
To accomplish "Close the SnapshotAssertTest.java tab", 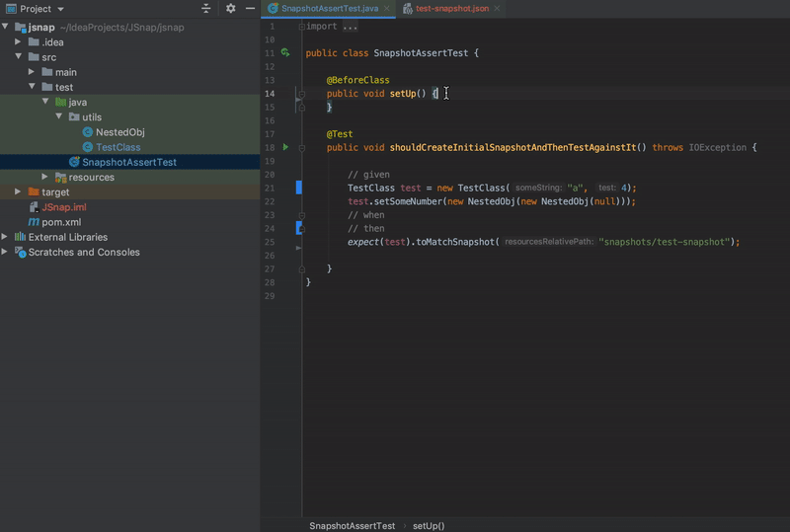I will pos(387,9).
